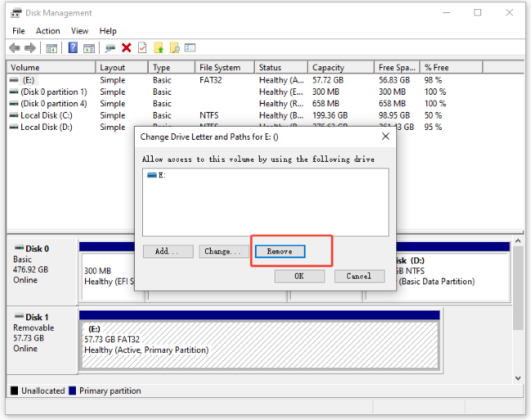Viewport: 531px width, 420px height.
Task: Click FAT32 file system cell
Action: point(211,80)
